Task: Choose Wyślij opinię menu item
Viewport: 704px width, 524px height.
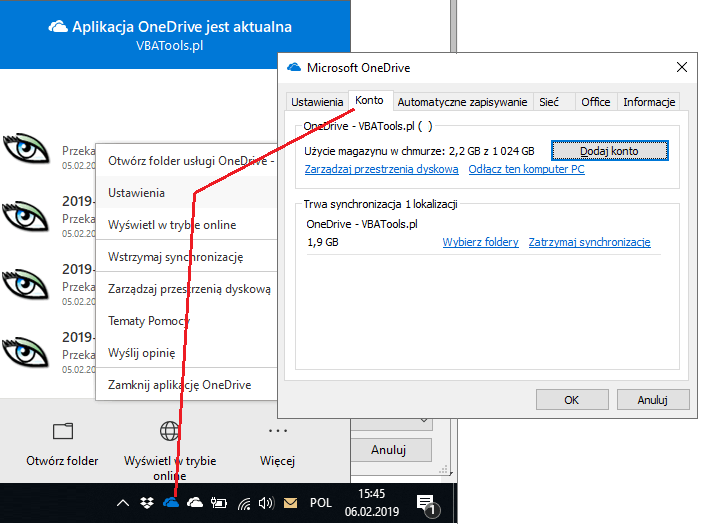Action: pos(187,353)
